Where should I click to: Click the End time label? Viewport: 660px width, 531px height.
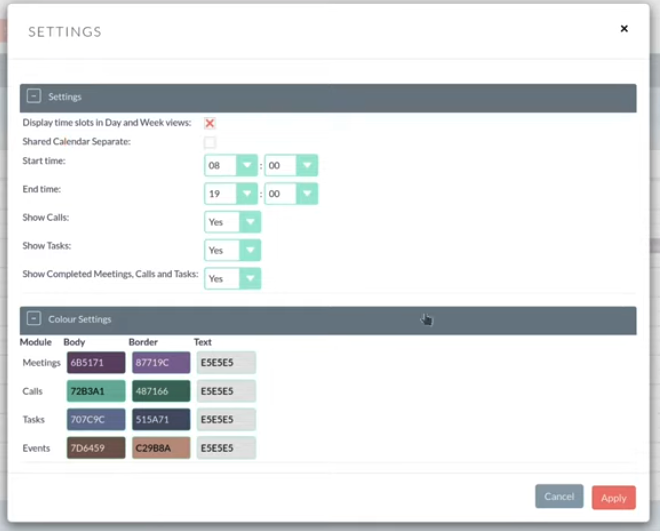coord(42,189)
